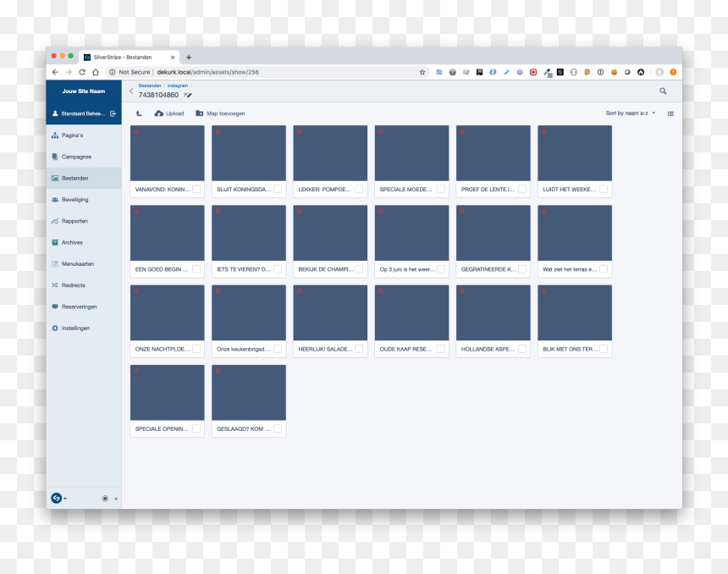Open a new browser tab with plus
Screen dimensions: 728x574
click(189, 57)
